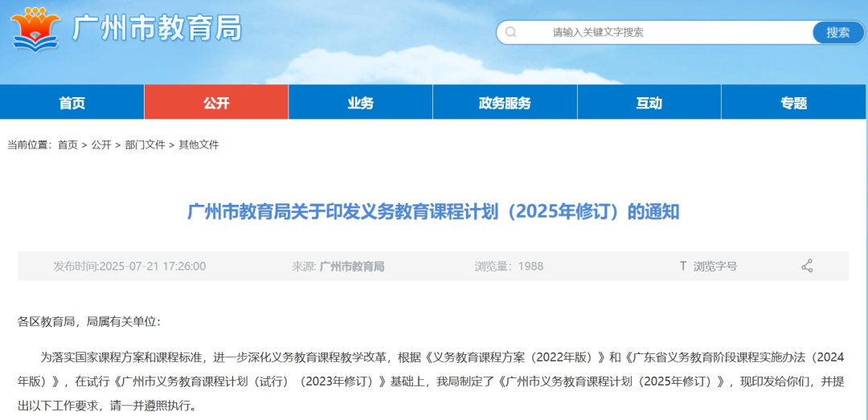Click the source label 广州市教育局
Viewport: 868px width, 420px height.
coord(351,266)
